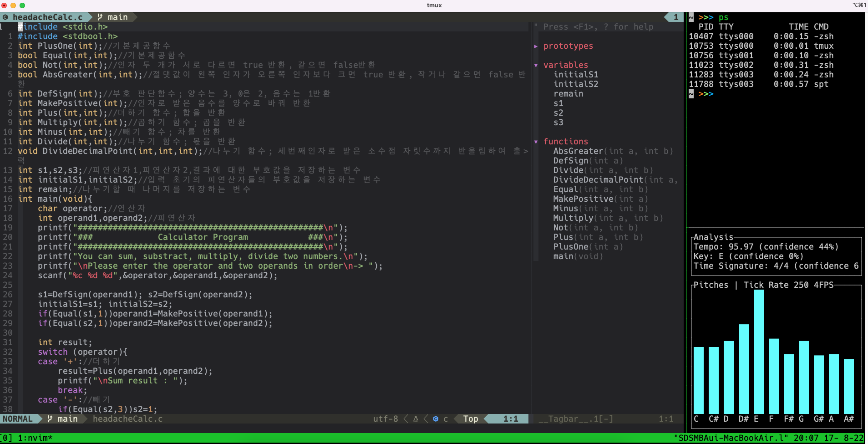
Task: Click the headacheCalc.c buffer tab
Action: tap(47, 17)
